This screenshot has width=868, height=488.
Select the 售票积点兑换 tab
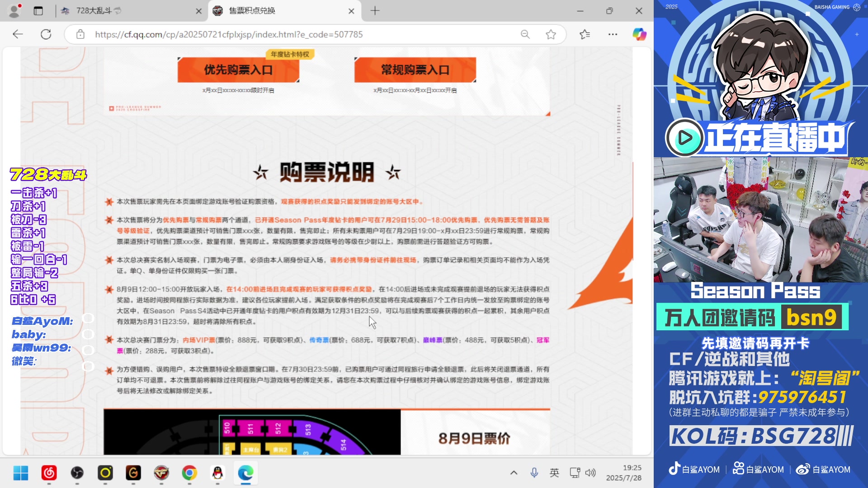[284, 11]
